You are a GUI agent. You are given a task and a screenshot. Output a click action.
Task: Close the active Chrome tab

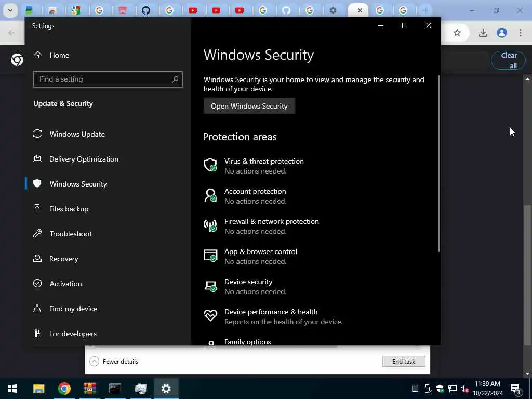360,10
